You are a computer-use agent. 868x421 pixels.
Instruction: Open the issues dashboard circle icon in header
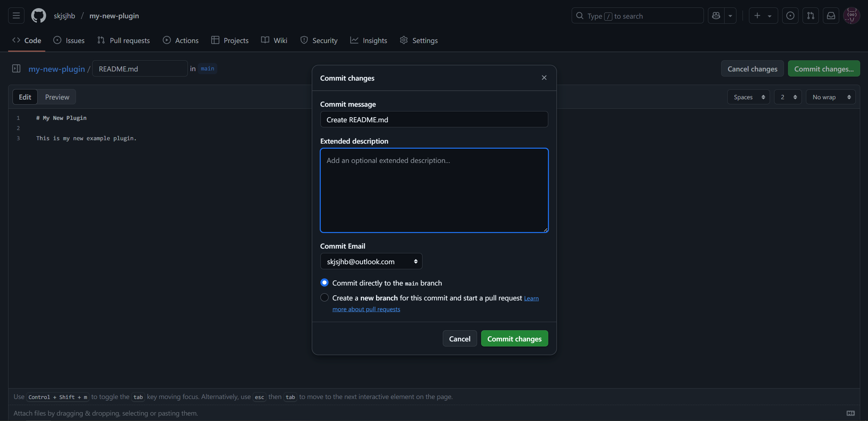tap(790, 16)
